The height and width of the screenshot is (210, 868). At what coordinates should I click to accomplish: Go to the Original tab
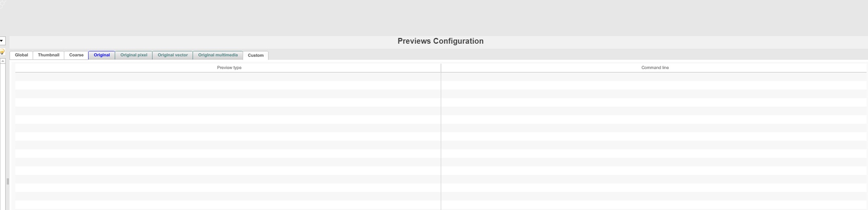pyautogui.click(x=102, y=55)
